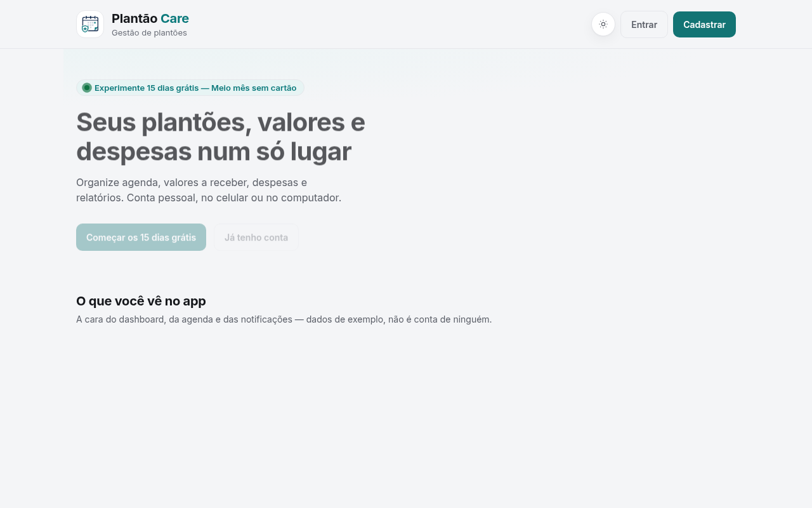Choose the Já tenho conta button

tap(256, 237)
